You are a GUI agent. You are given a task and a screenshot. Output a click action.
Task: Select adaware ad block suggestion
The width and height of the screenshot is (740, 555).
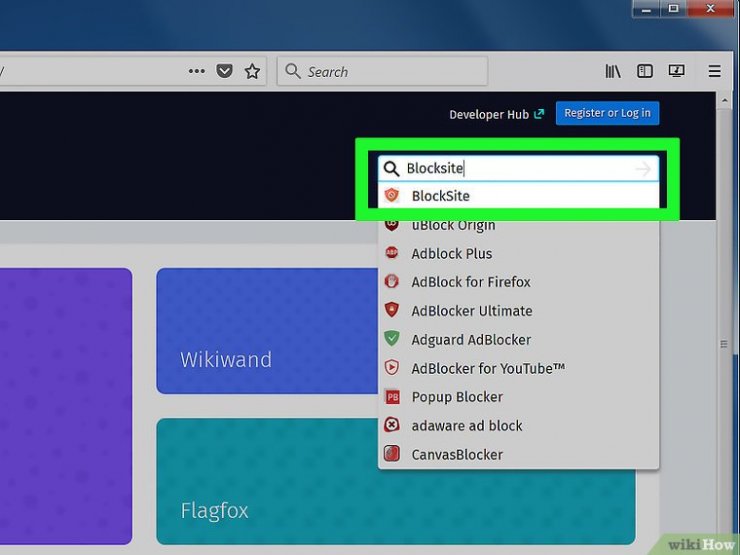point(518,426)
